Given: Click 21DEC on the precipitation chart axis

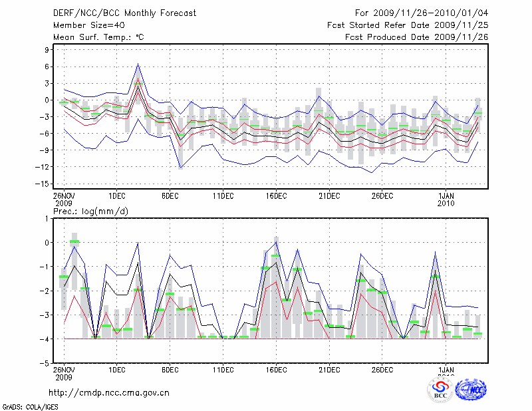Looking at the screenshot, I should pyautogui.click(x=329, y=370).
